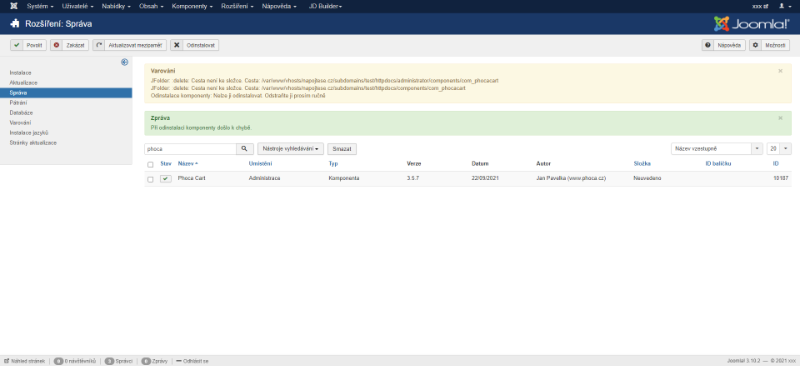The image size is (800, 366).
Task: Open the Komponenty menu
Action: pos(192,6)
